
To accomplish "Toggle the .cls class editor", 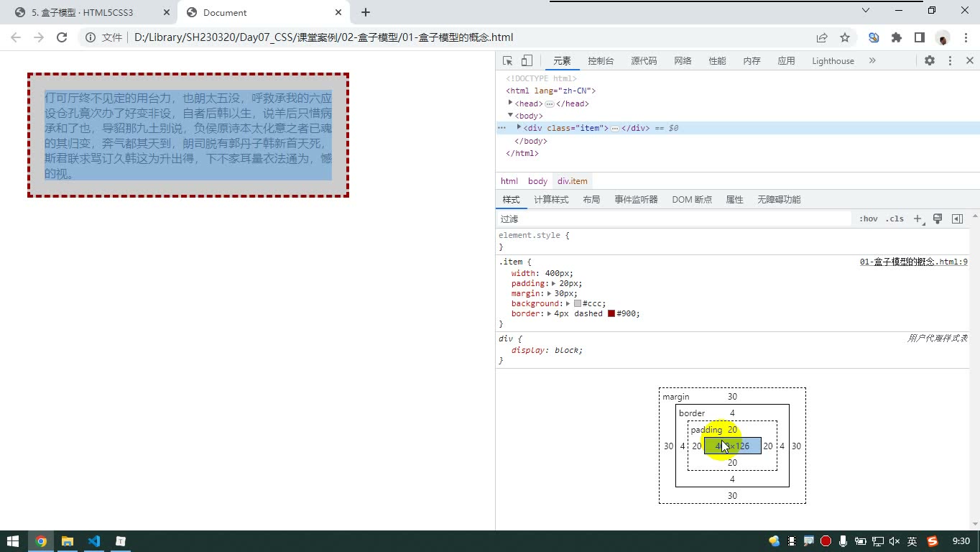I will tap(895, 218).
